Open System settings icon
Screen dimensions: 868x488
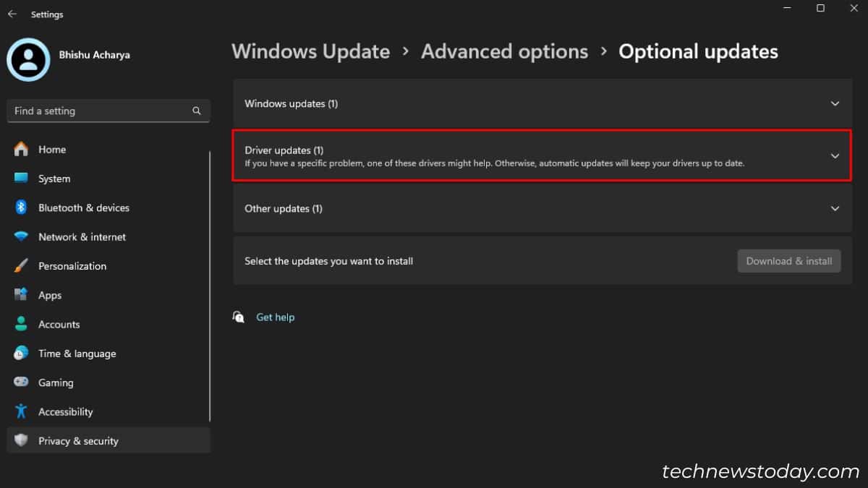[21, 179]
